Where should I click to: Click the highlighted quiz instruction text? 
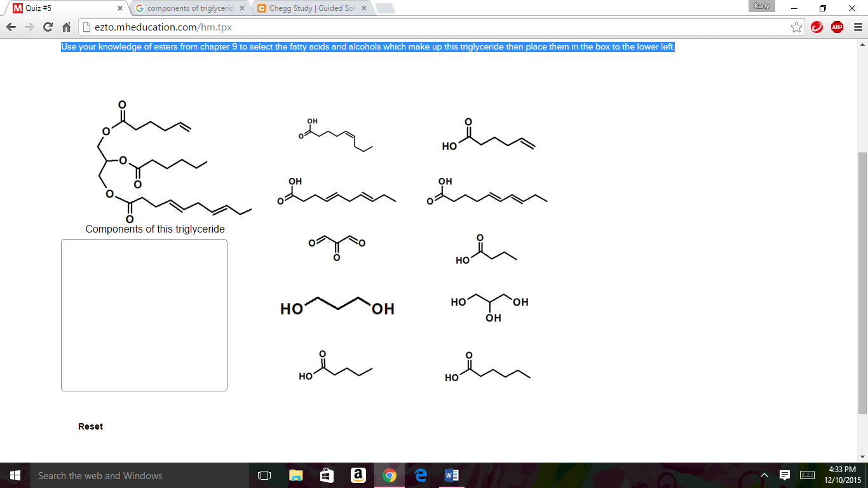pyautogui.click(x=367, y=46)
